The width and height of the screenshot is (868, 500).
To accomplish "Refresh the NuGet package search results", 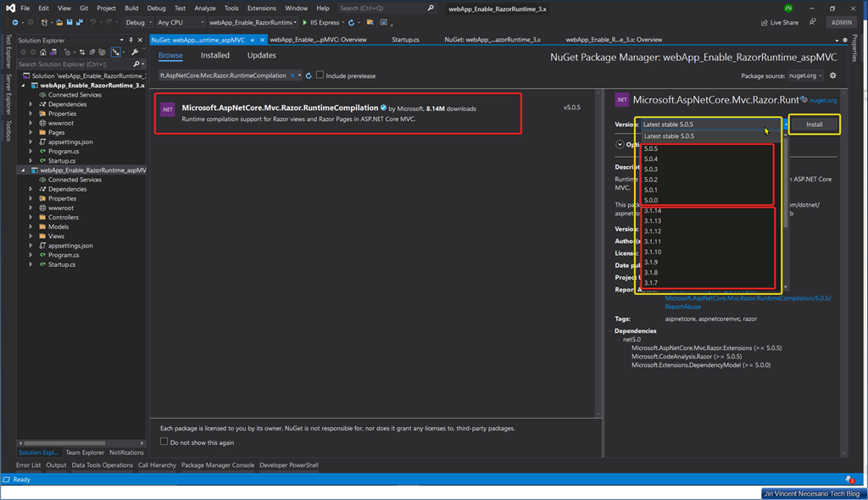I will click(309, 75).
